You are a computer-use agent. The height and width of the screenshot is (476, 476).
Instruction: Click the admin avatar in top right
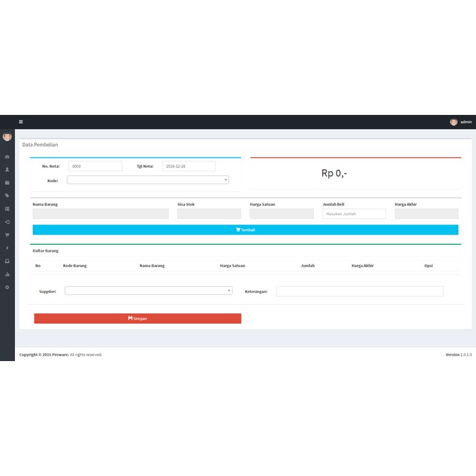454,122
